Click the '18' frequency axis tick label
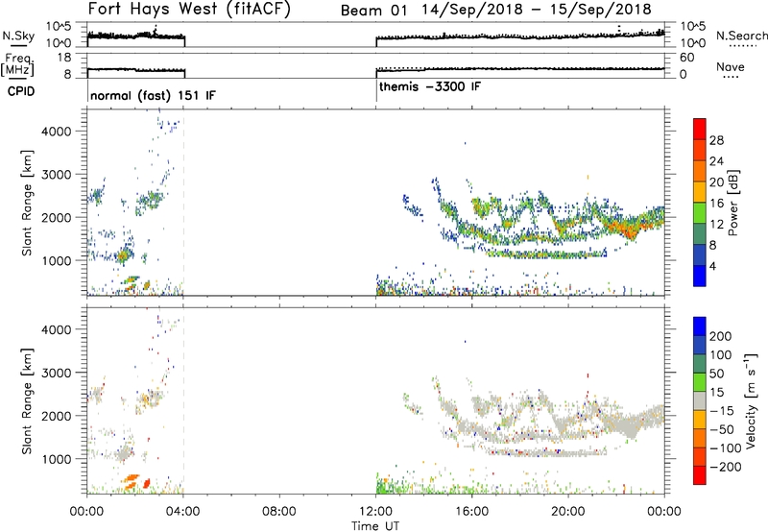 coord(64,58)
